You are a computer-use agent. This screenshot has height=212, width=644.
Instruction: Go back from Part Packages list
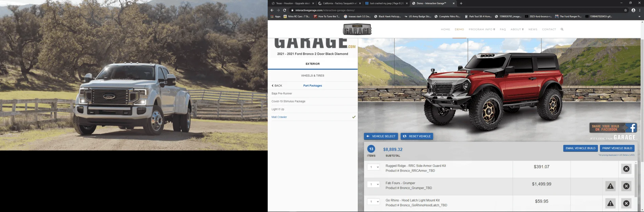pos(277,85)
